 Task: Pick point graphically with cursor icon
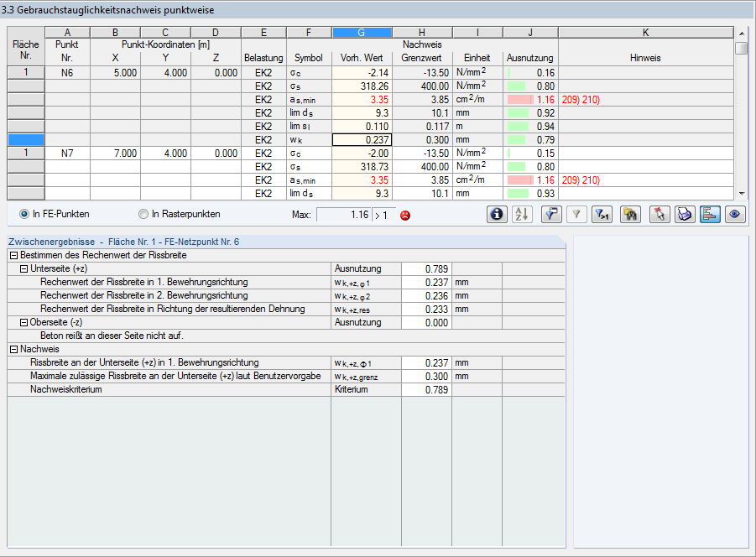pyautogui.click(x=660, y=214)
